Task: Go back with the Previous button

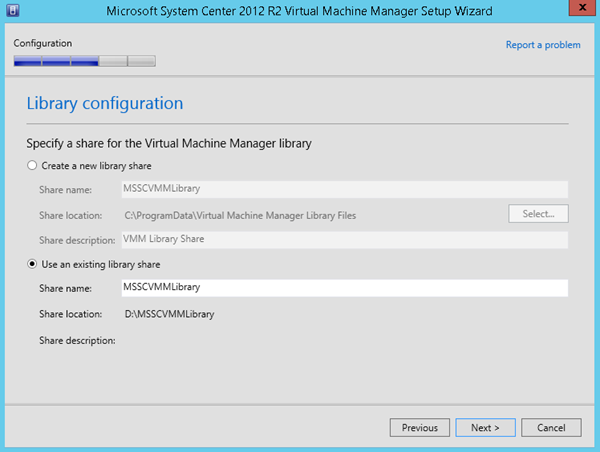Action: tap(419, 428)
